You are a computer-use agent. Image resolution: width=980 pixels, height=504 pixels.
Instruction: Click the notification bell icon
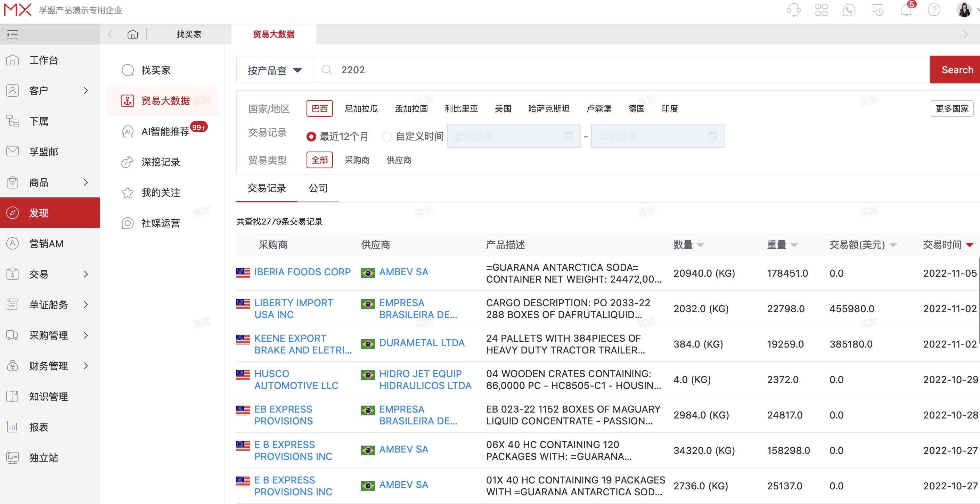coord(906,10)
